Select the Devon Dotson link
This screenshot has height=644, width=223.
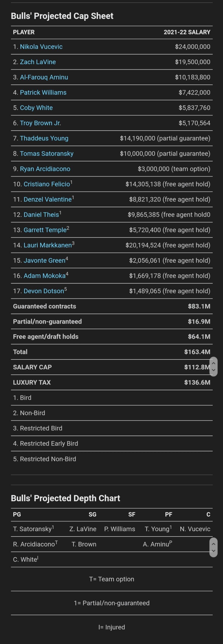[x=44, y=291]
